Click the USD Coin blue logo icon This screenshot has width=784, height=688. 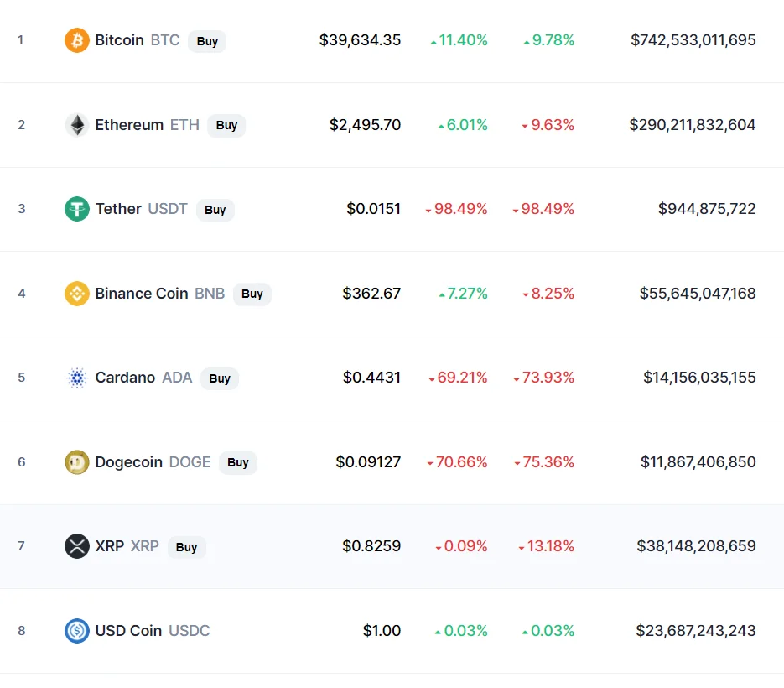(x=77, y=631)
